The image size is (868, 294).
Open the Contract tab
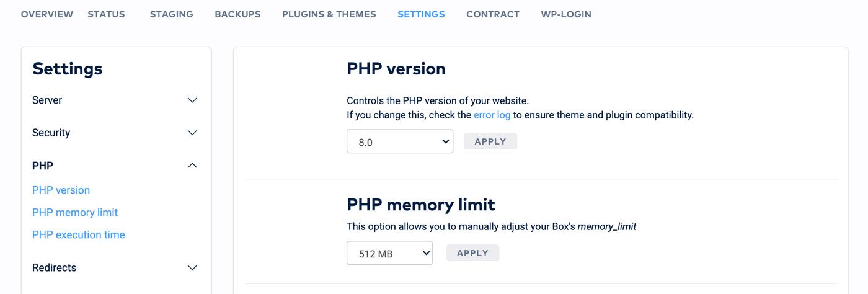pyautogui.click(x=493, y=14)
